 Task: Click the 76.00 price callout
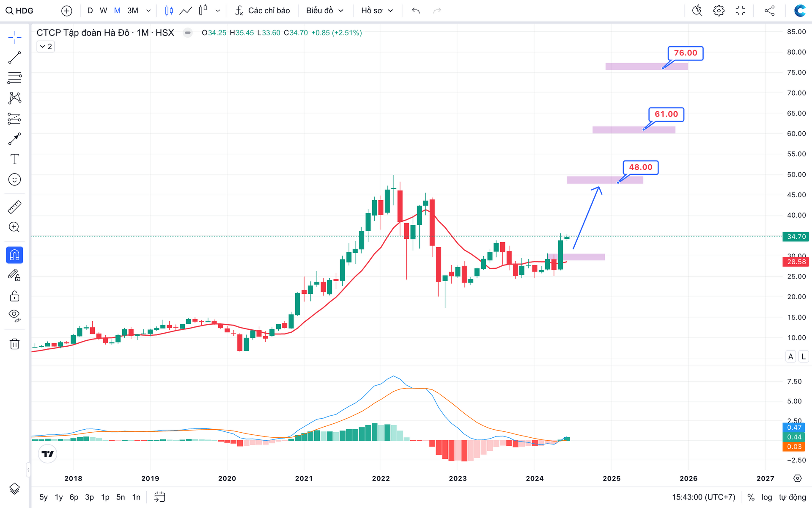click(x=686, y=53)
